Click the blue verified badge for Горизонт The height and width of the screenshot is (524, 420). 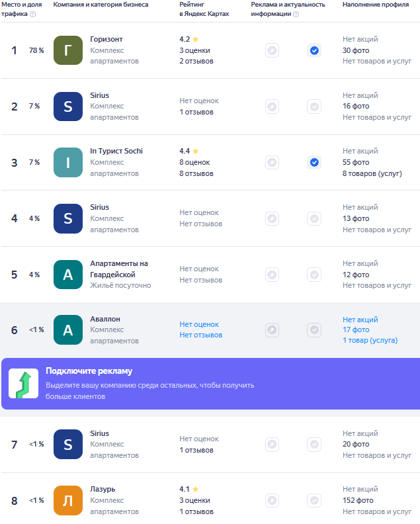click(314, 50)
